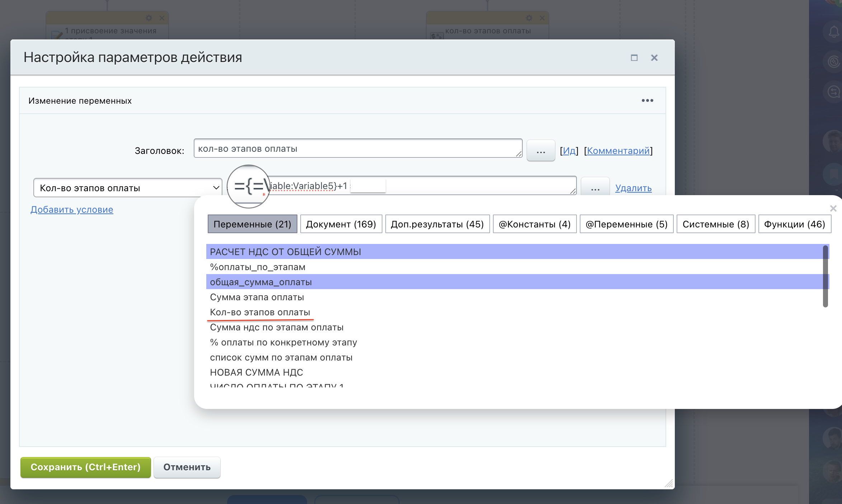Screen dimensions: 842x504
Task: Click the gear icon on background activity block
Action: pyautogui.click(x=149, y=18)
